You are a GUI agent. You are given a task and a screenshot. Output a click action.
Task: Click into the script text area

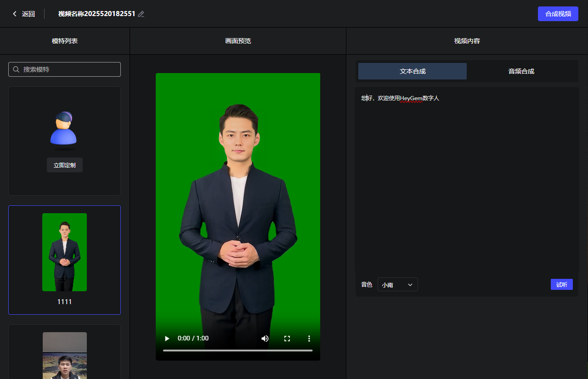pos(467,181)
